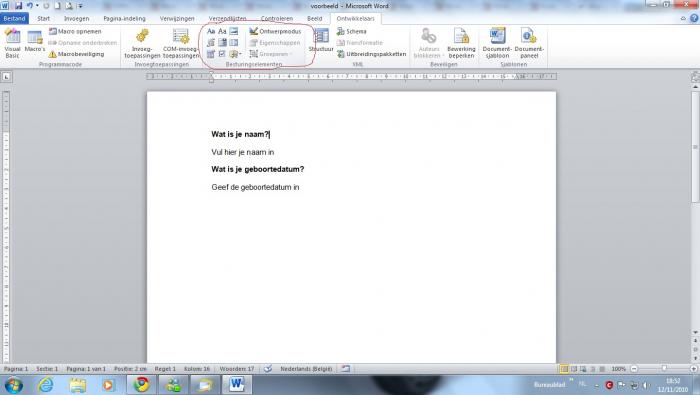Expand the legacy tools dropdown
700x395 pixels.
click(x=235, y=54)
